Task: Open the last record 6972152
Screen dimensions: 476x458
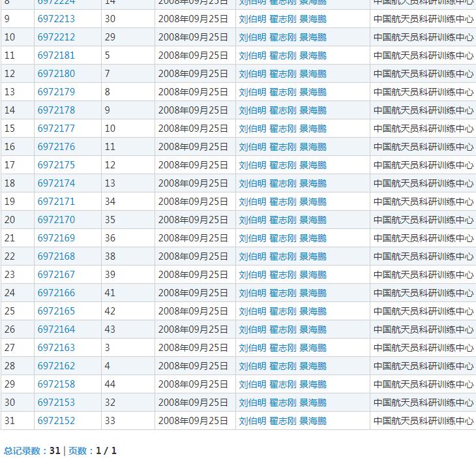Action: click(x=56, y=421)
